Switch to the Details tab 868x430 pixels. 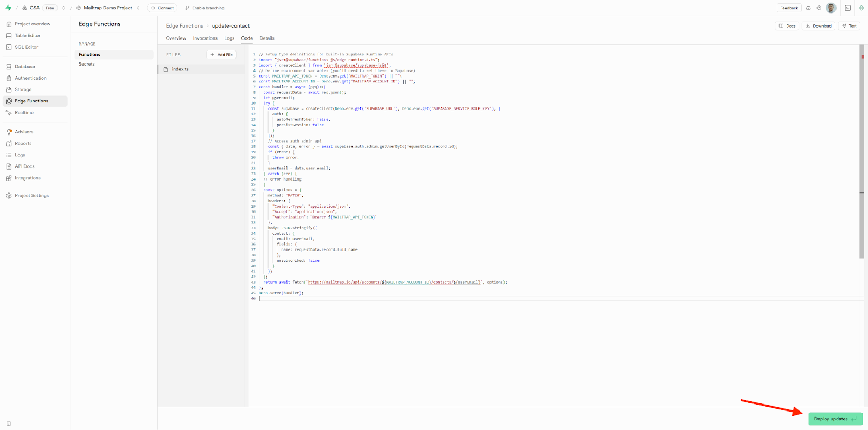point(267,38)
